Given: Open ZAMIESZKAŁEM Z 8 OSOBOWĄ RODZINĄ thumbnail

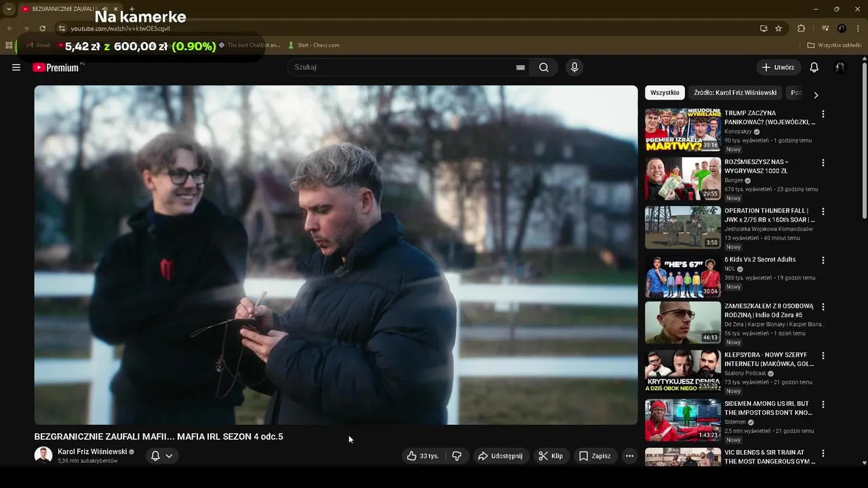Looking at the screenshot, I should tap(683, 322).
